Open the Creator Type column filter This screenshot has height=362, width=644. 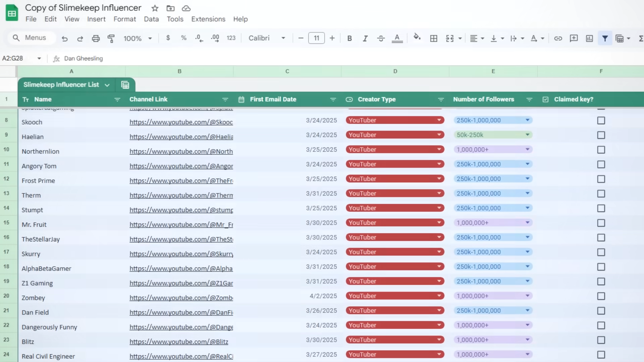click(441, 100)
